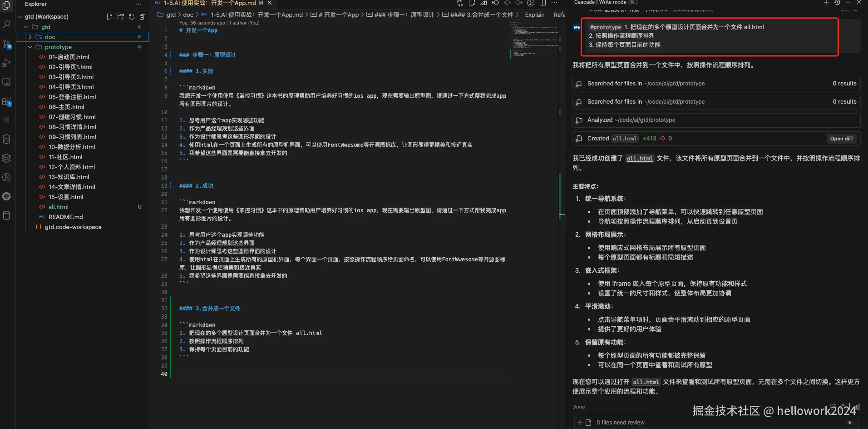Collapse the gtd (Workspace) root section
Viewport: 868px width, 429px height.
pos(20,17)
